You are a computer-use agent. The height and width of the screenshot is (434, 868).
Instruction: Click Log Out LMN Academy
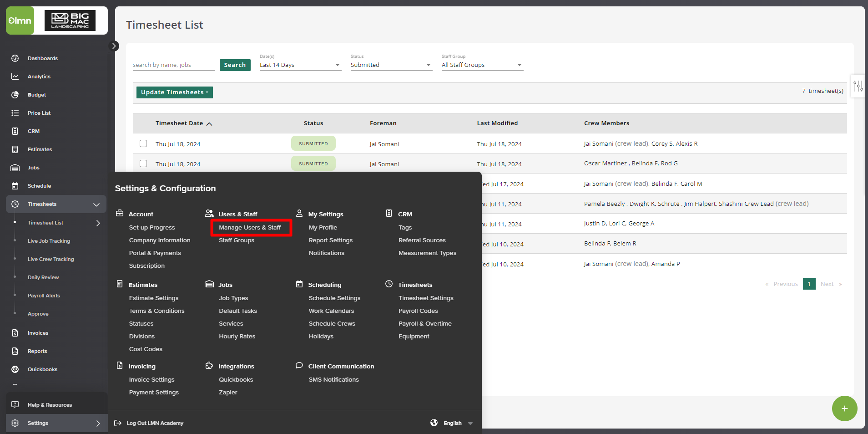[155, 423]
